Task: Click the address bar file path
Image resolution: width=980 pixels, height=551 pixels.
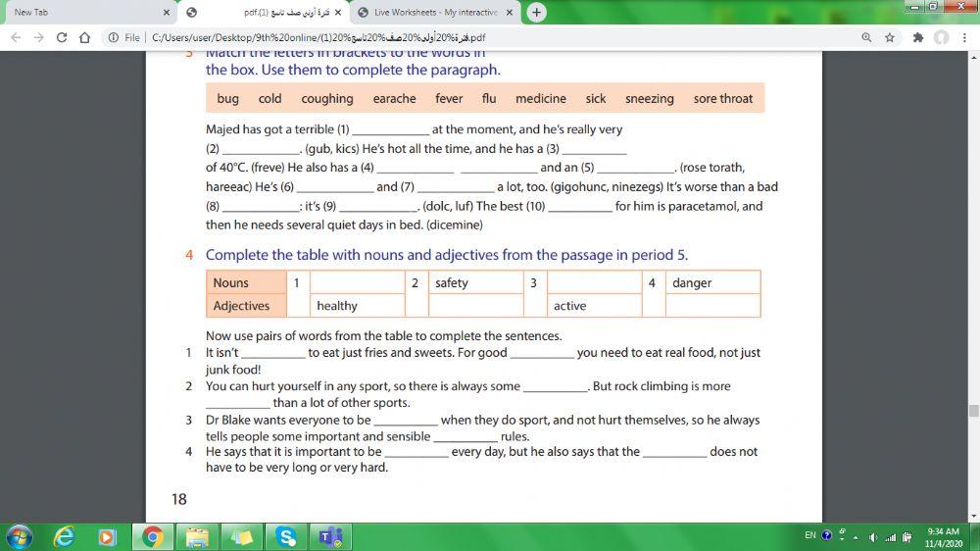Action: [x=318, y=37]
